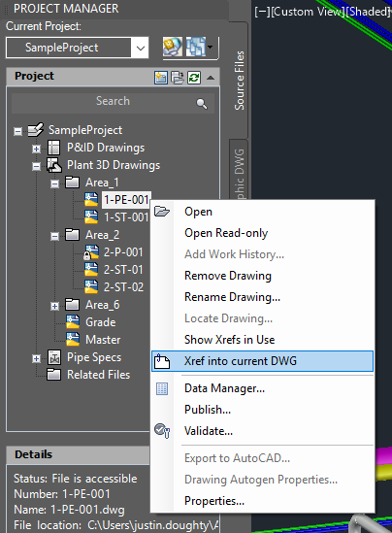This screenshot has height=533, width=392.
Task: Click the locked 2-P-001 drawing icon
Action: (90, 252)
